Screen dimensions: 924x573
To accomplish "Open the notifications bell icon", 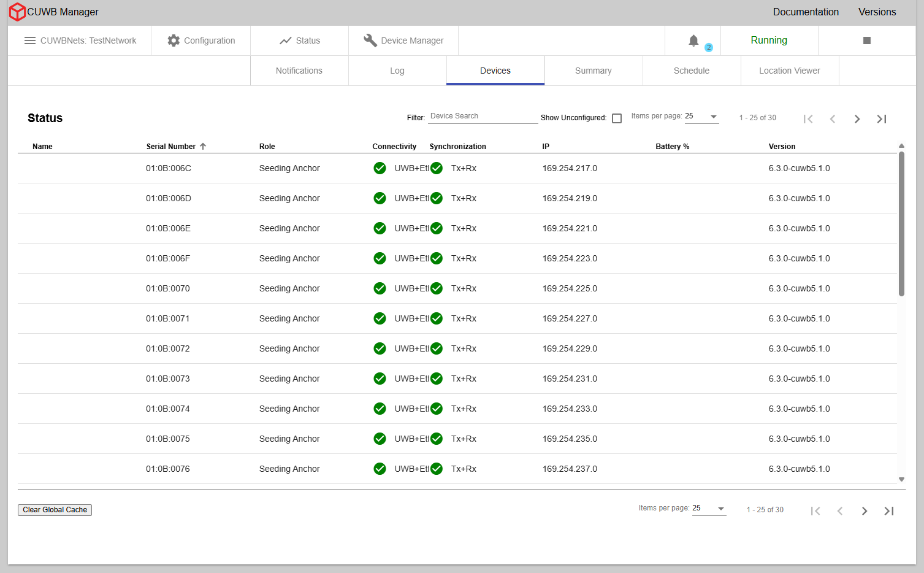I will click(693, 40).
